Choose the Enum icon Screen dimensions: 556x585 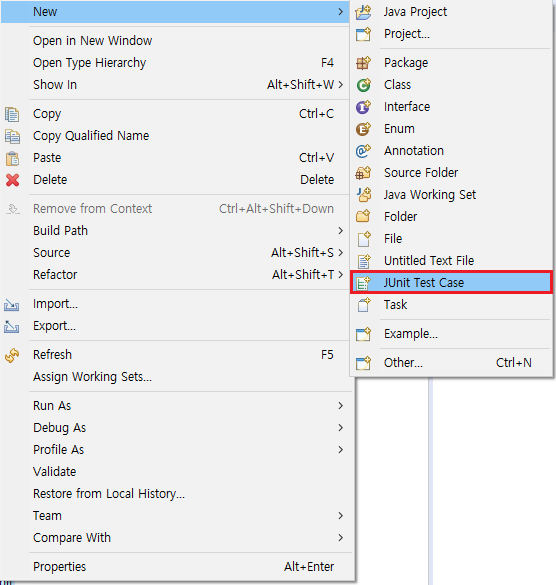click(363, 129)
